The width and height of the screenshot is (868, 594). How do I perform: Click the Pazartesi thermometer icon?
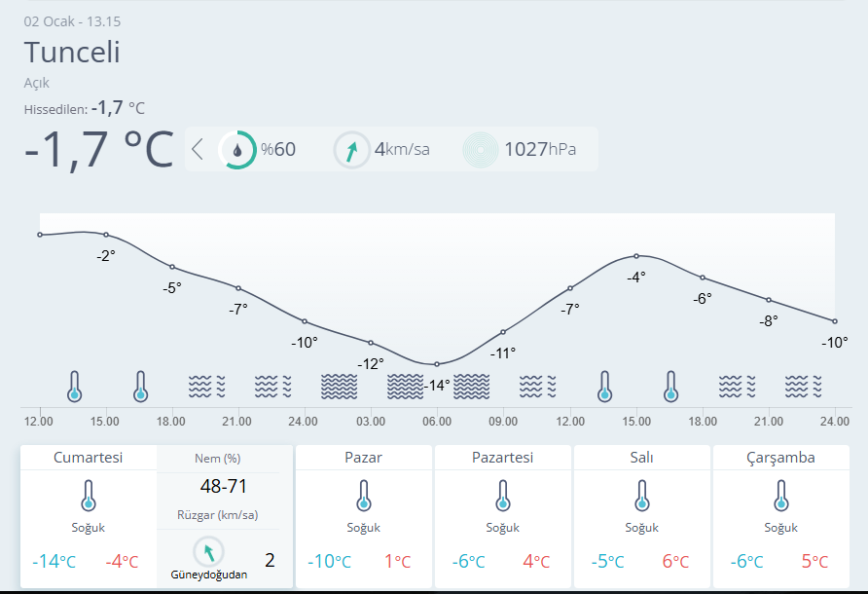click(x=503, y=496)
